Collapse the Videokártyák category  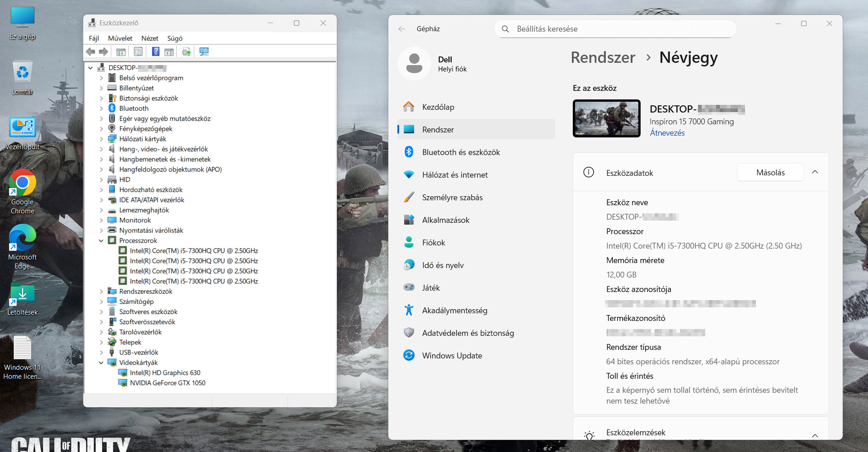pos(101,363)
